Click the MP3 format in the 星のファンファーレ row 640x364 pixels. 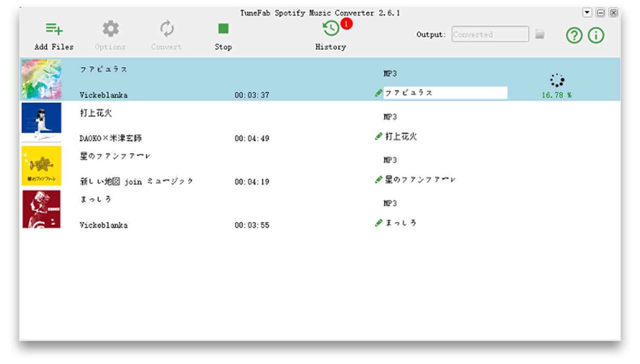pos(390,160)
